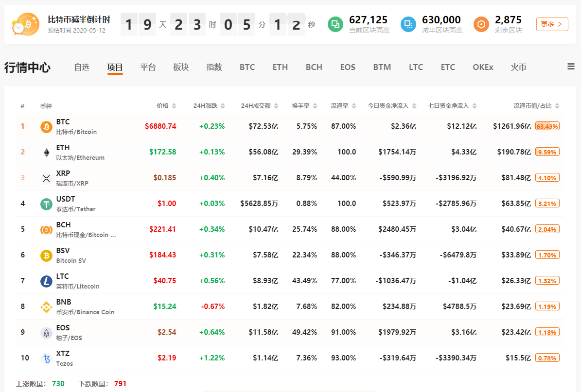Sort by 价格 column arrows

(174, 106)
